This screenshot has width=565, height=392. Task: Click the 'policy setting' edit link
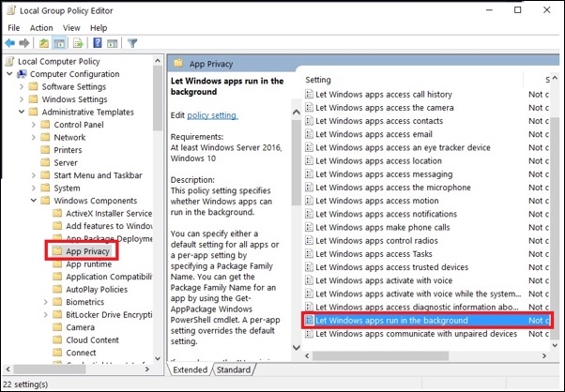pos(212,115)
